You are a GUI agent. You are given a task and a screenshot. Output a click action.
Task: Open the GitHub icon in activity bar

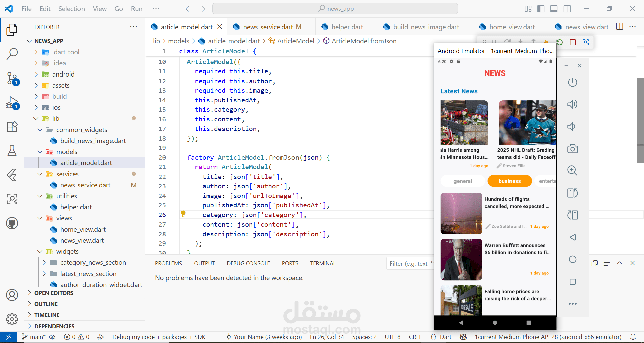point(12,223)
